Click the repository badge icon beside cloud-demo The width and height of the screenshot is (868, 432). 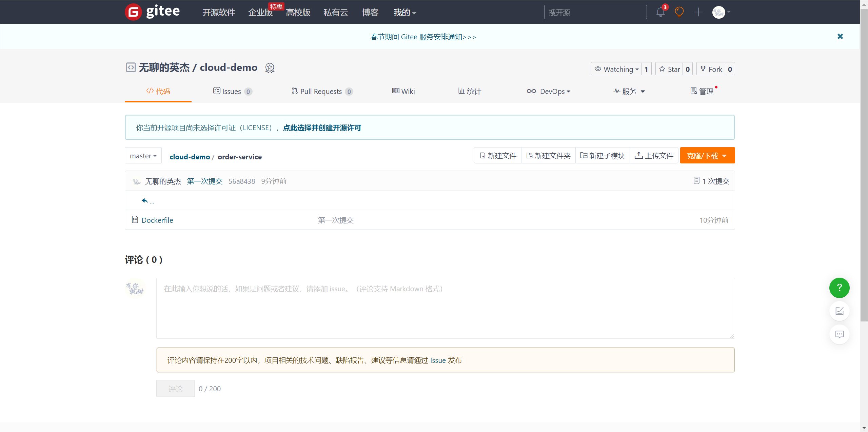[x=270, y=68]
